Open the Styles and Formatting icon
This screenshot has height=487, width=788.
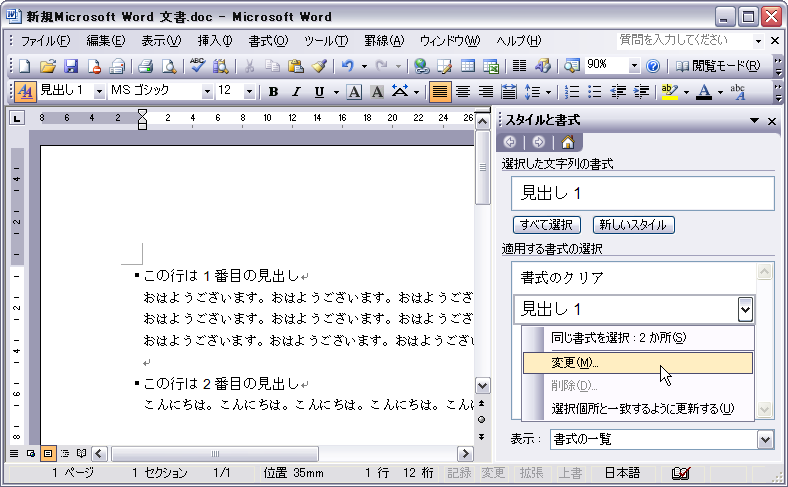point(26,91)
